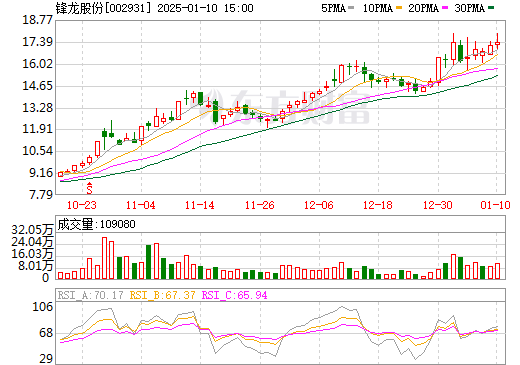Select the 10-23 date axis label
This screenshot has height=365, width=520.
coord(82,205)
